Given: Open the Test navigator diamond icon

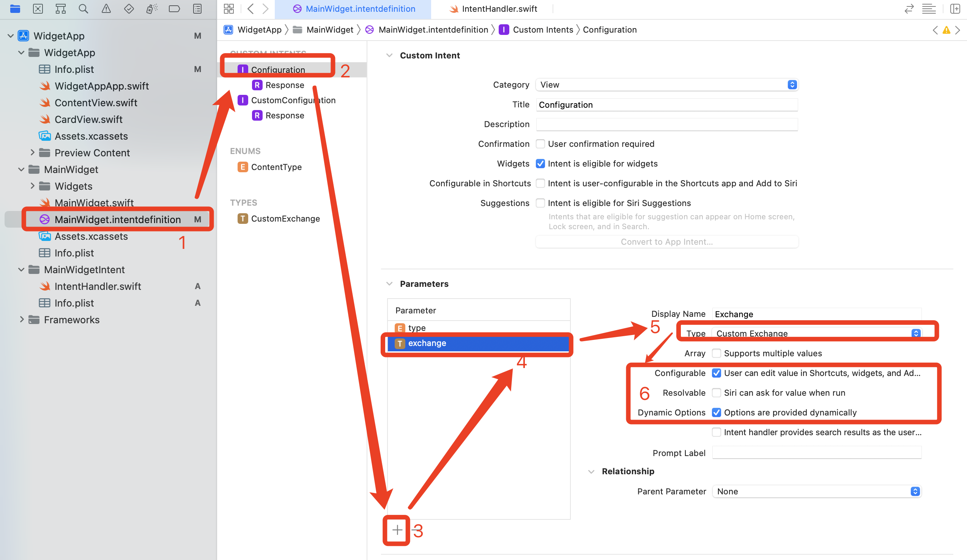Looking at the screenshot, I should 129,8.
